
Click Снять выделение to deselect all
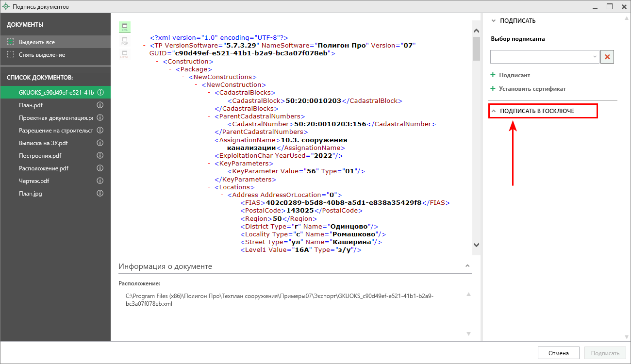(42, 55)
